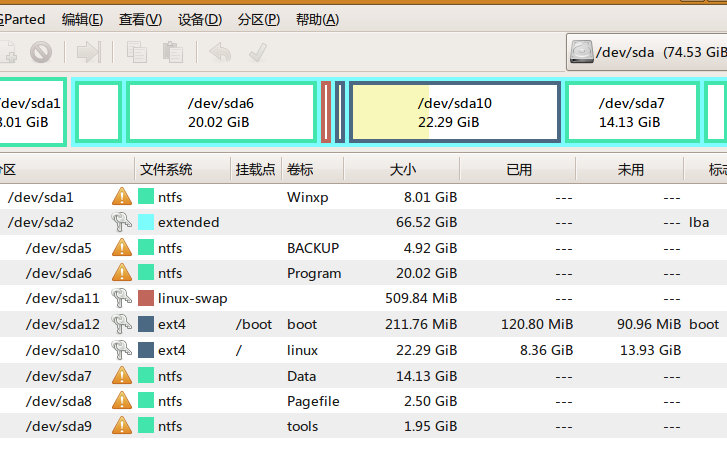
Task: Open the GParted menu
Action: (22, 19)
